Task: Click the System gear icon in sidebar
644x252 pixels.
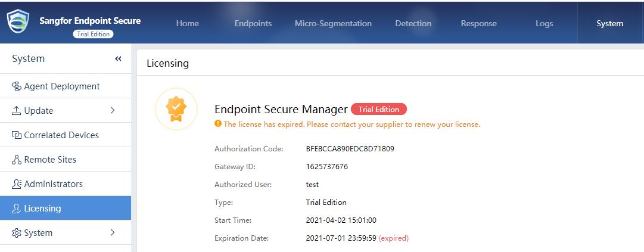Action: click(17, 233)
